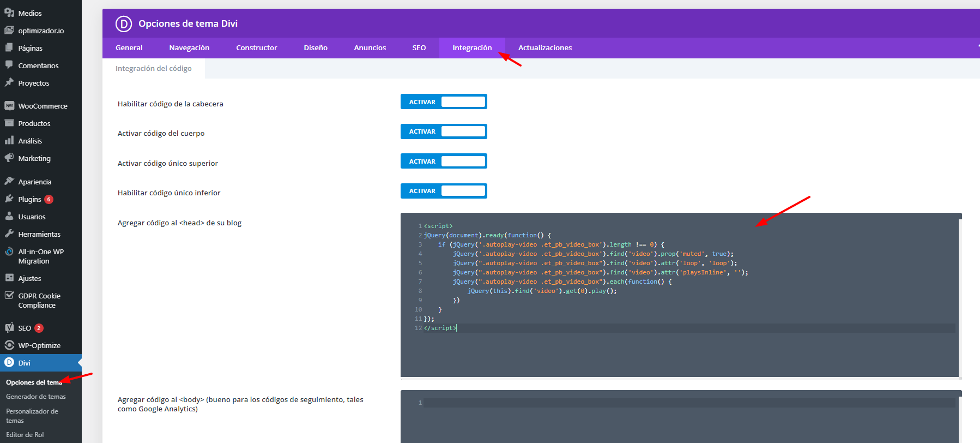Open Personalizador de temas submenu link

pos(32,416)
